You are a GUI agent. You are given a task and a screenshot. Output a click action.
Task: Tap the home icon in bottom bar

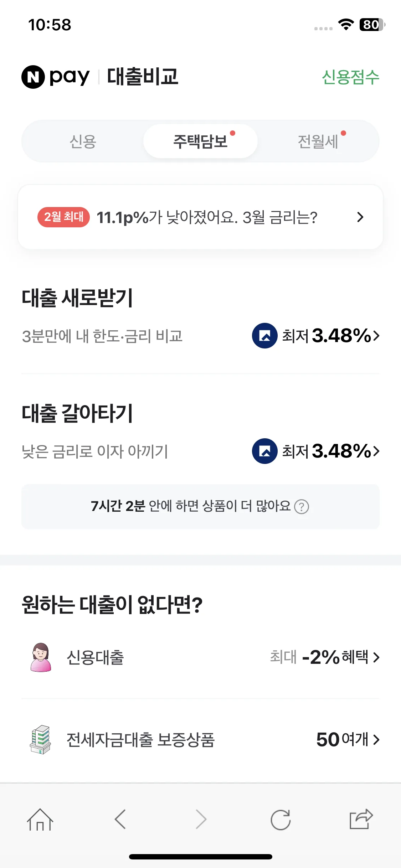pyautogui.click(x=40, y=820)
